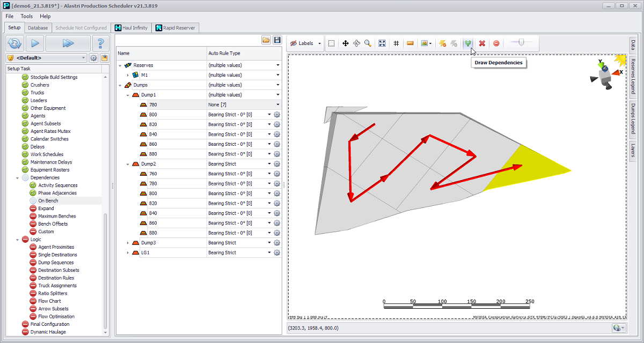Toggle the grid display icon
644x343 pixels.
tap(396, 43)
